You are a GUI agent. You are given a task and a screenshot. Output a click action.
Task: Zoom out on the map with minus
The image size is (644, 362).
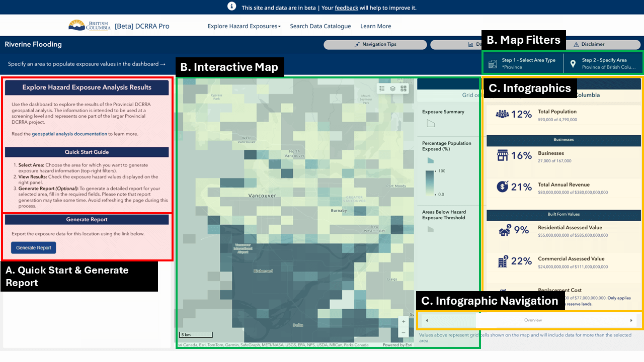404,332
